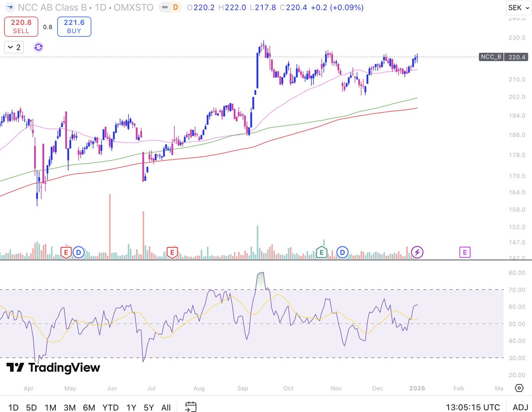532x412 pixels.
Task: Open the purple E upcoming earnings marker in February
Action: pyautogui.click(x=465, y=253)
